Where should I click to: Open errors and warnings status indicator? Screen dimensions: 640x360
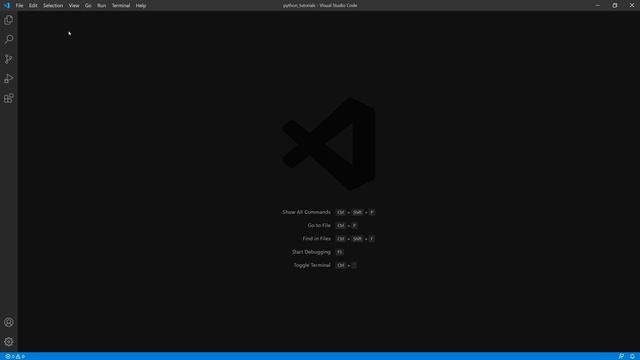pyautogui.click(x=15, y=356)
